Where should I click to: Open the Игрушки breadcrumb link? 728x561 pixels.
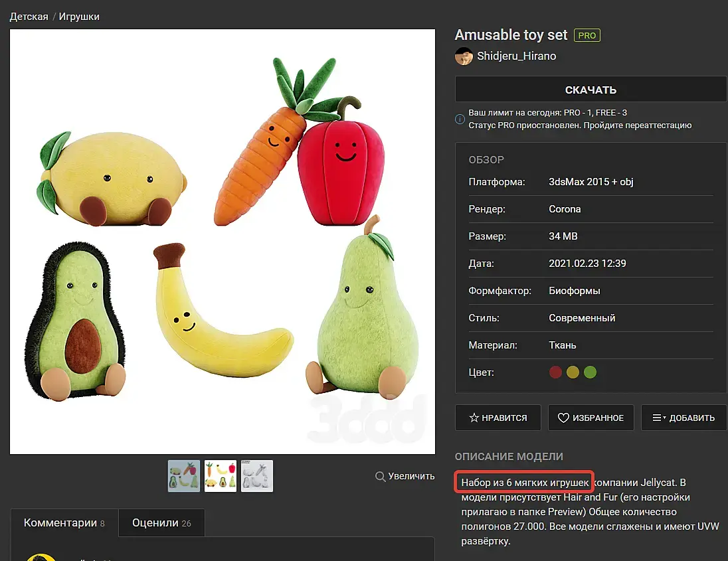point(79,17)
